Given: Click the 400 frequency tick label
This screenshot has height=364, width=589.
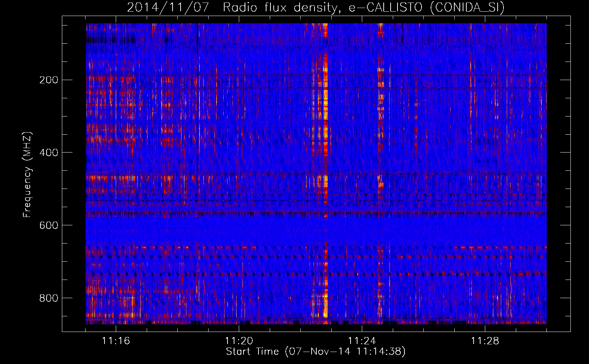Looking at the screenshot, I should pyautogui.click(x=48, y=153).
